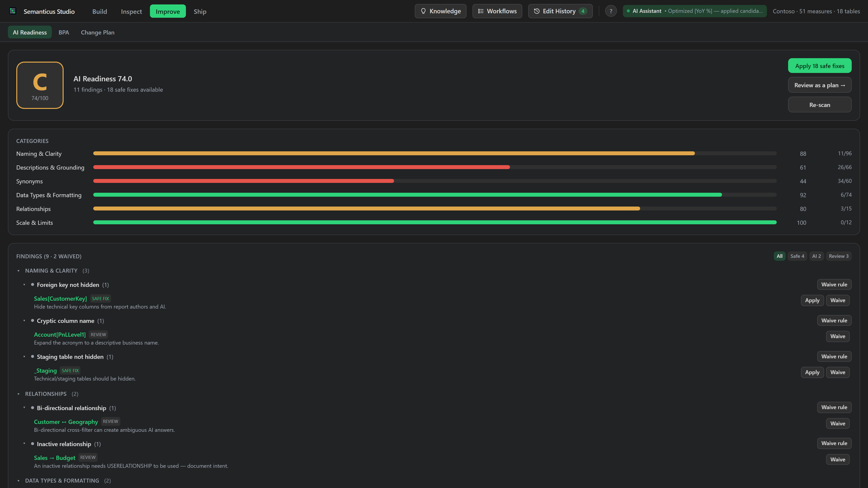The width and height of the screenshot is (868, 488).
Task: Apply the _Staging safe fix
Action: point(812,372)
